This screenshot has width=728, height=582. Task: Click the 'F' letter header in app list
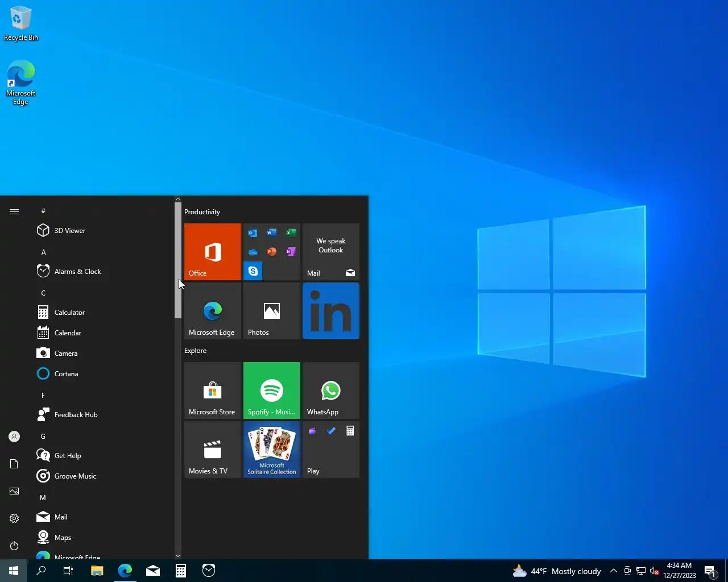point(43,395)
